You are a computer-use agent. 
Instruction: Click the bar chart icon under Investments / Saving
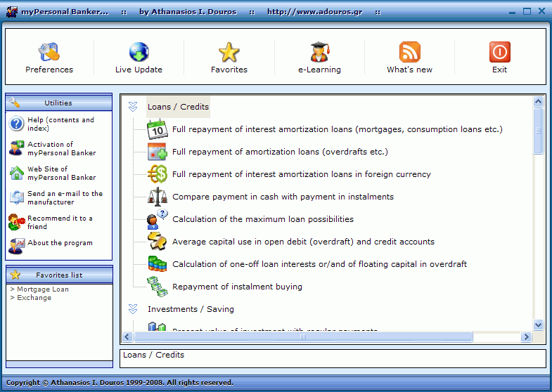coord(157,327)
